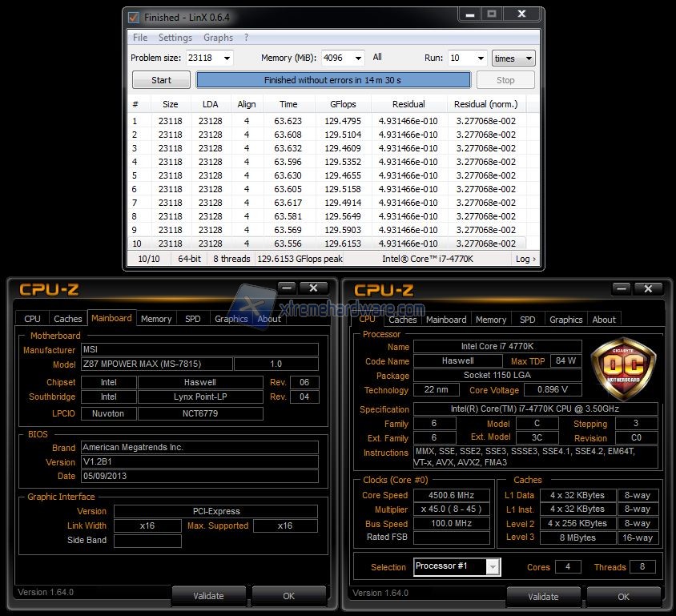Viewport: 676px width, 616px height.
Task: Click the LinX app icon in title bar
Action: pos(133,17)
